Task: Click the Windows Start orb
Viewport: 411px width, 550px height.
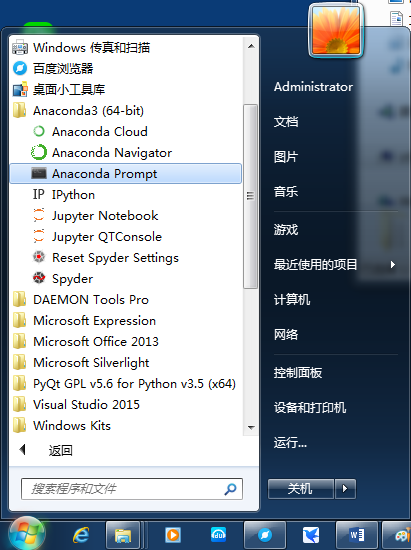Action: [x=27, y=534]
